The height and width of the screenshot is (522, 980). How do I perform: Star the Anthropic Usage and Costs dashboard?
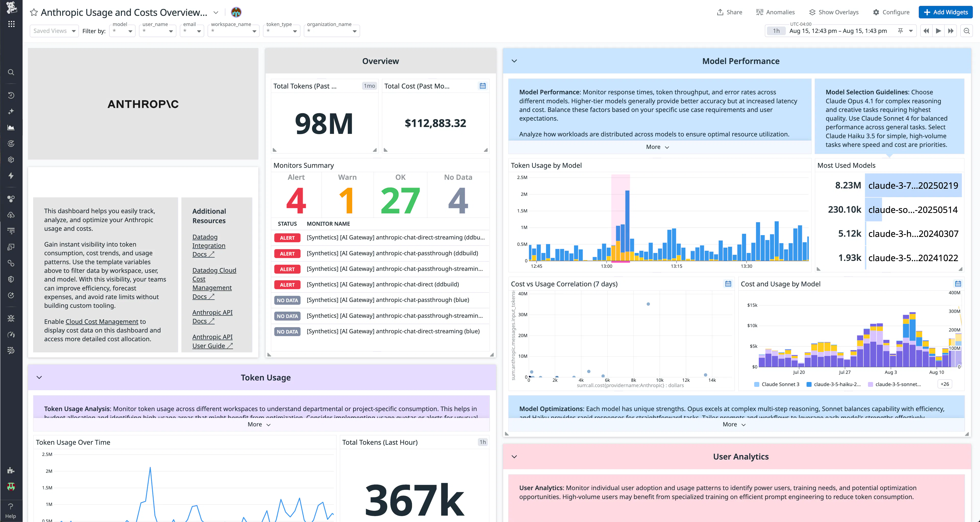[x=33, y=12]
